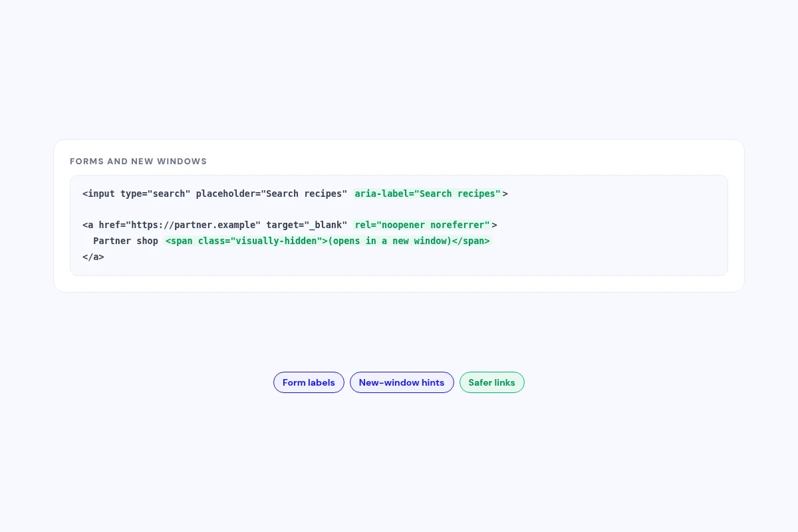Screen dimensions: 798x532
Task: Click the href="https://partner.example" URL in code
Action: point(180,225)
